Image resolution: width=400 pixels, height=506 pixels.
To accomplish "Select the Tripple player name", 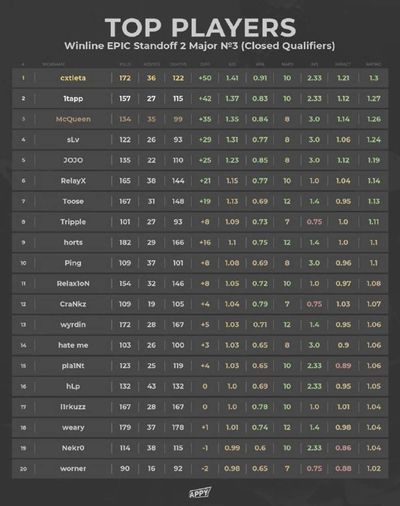I will [x=73, y=222].
